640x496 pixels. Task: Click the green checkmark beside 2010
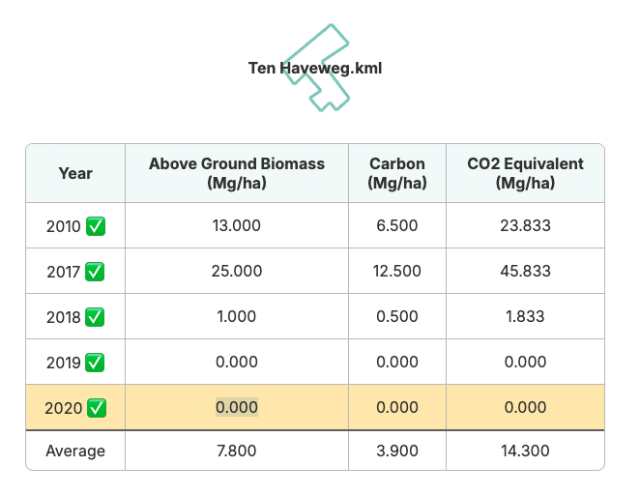[x=96, y=226]
